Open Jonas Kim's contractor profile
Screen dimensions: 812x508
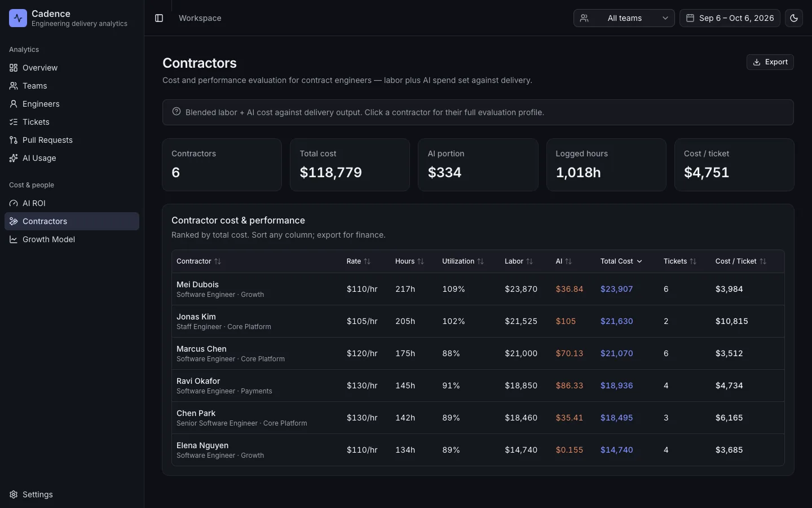[478, 321]
